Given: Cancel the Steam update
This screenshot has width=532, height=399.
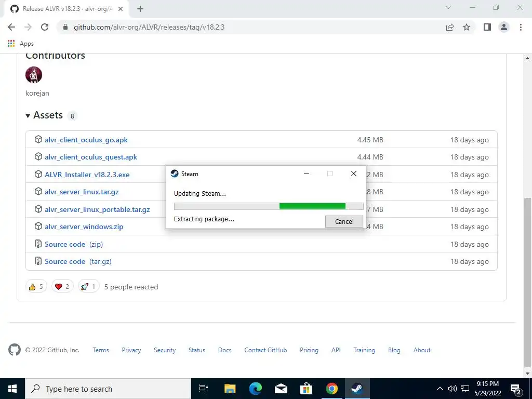Looking at the screenshot, I should pyautogui.click(x=344, y=221).
